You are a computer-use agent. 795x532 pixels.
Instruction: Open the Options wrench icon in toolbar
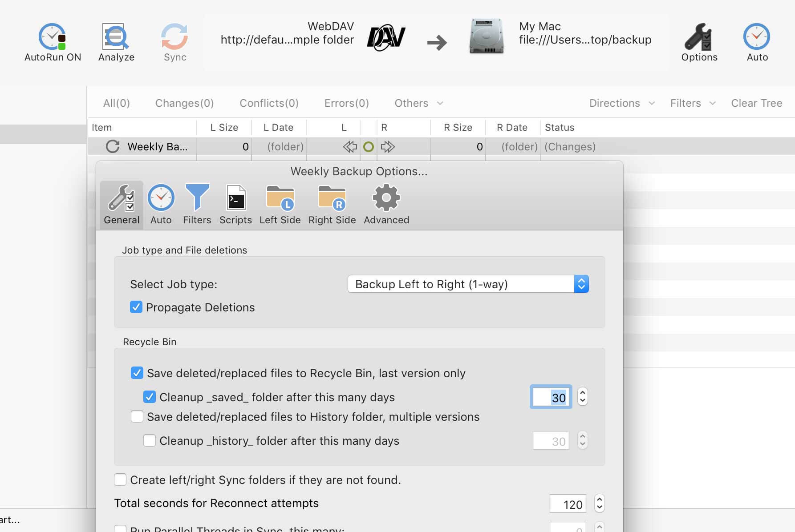[x=698, y=37]
